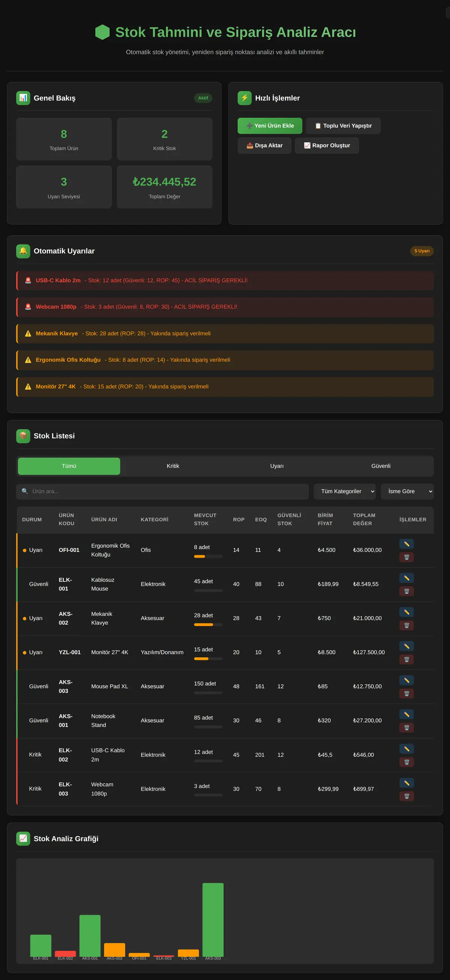Image resolution: width=450 pixels, height=980 pixels.
Task: Click the AKS-003 bar in chart
Action: pos(213,920)
